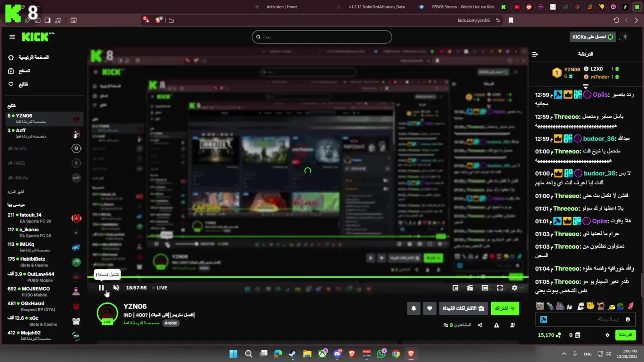The width and height of the screenshot is (644, 362).
Task: Open recommended channel MOJREMCO
Action: click(x=44, y=292)
